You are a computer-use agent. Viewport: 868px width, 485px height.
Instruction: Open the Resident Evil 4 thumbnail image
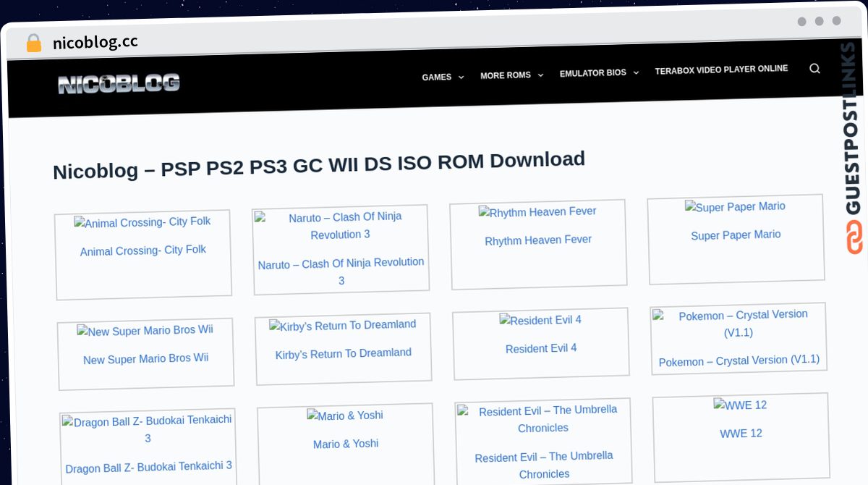(540, 320)
